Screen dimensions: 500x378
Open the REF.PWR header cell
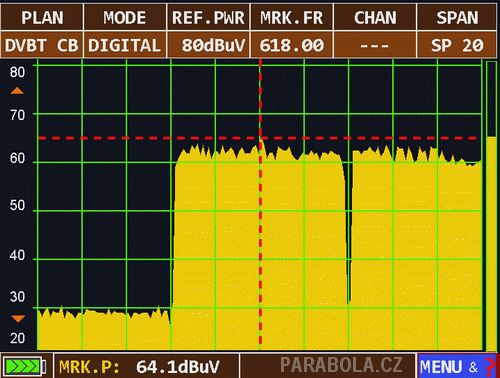[208, 17]
